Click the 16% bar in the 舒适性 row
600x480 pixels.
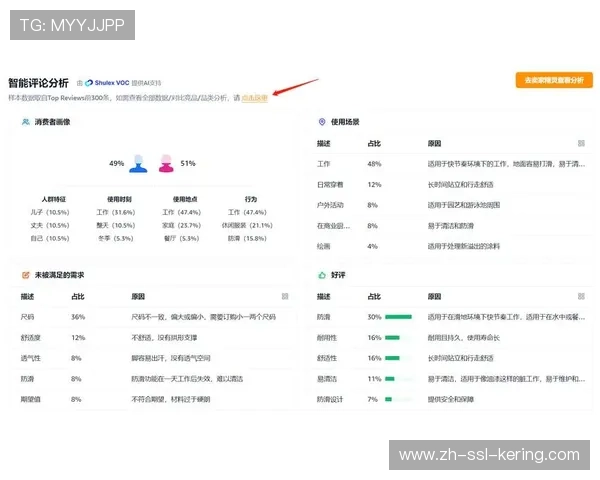click(392, 358)
